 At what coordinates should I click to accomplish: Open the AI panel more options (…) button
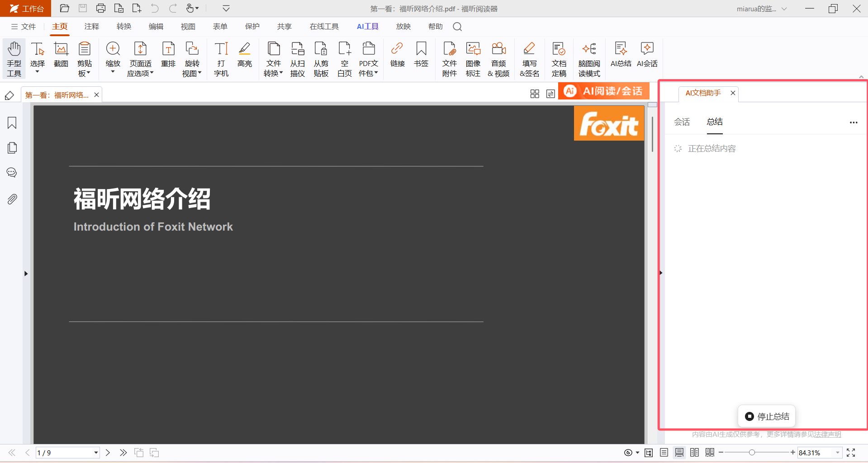[x=854, y=122]
